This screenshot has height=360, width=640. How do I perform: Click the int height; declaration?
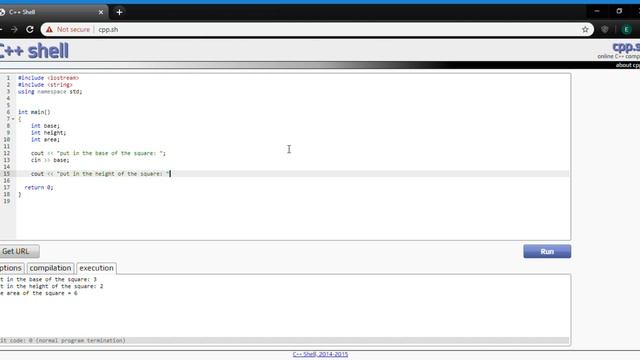coord(48,133)
